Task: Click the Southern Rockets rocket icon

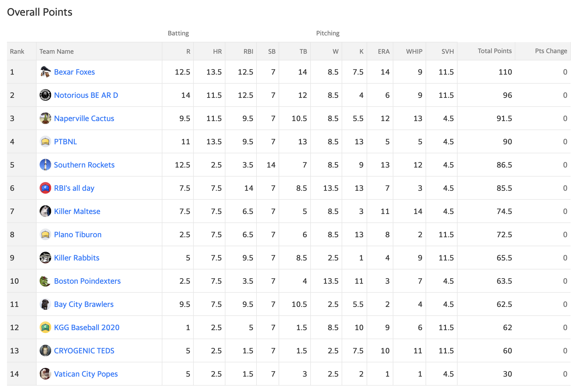Action: (x=45, y=165)
